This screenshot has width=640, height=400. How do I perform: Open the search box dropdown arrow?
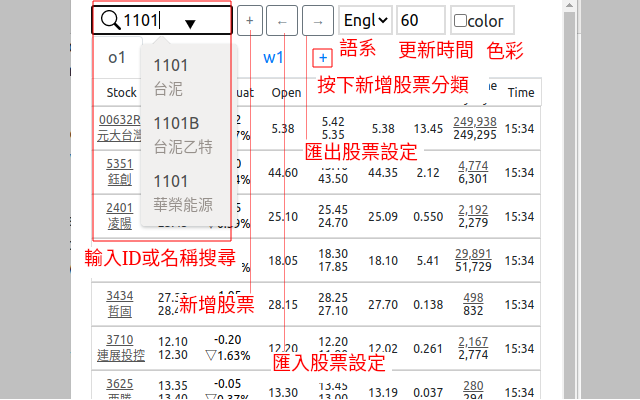[x=190, y=24]
